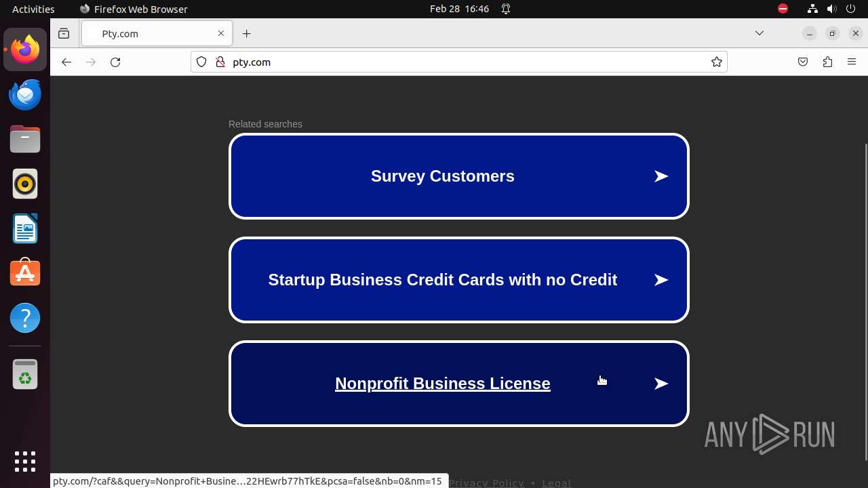The image size is (868, 488).
Task: Expand the list all tabs chevron
Action: (759, 33)
